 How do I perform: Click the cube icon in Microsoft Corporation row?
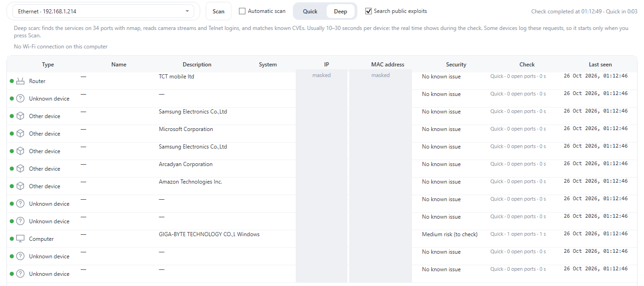tap(20, 134)
